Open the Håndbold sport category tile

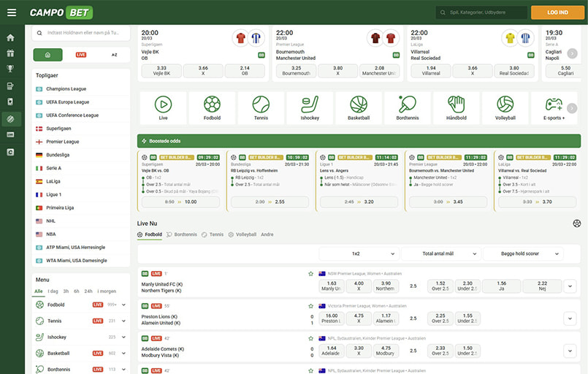point(457,107)
